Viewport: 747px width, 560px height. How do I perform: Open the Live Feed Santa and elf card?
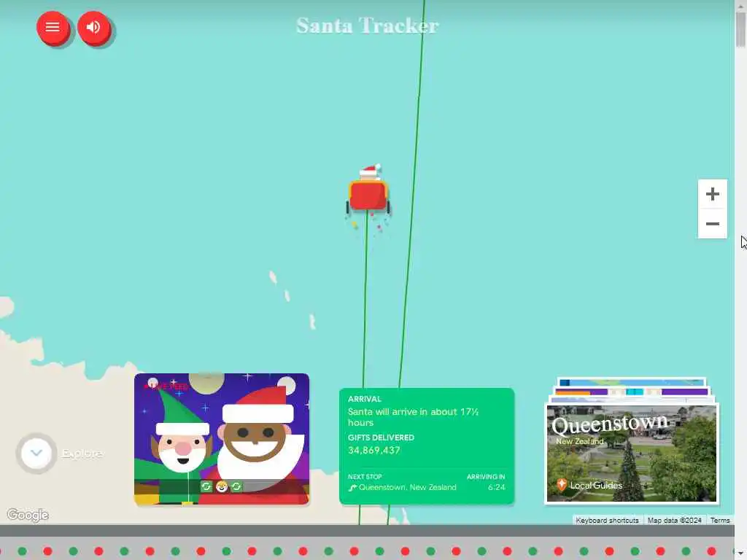222,438
